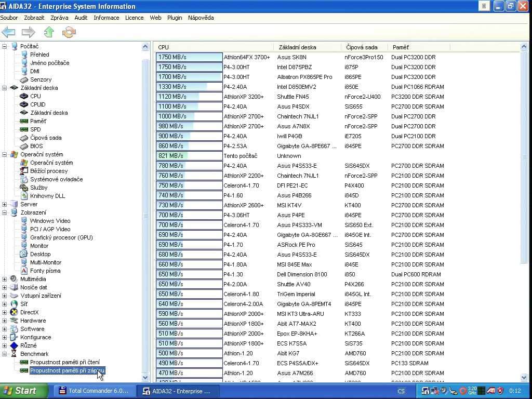
Task: Click the Back arrow toolbar icon
Action: 8,33
